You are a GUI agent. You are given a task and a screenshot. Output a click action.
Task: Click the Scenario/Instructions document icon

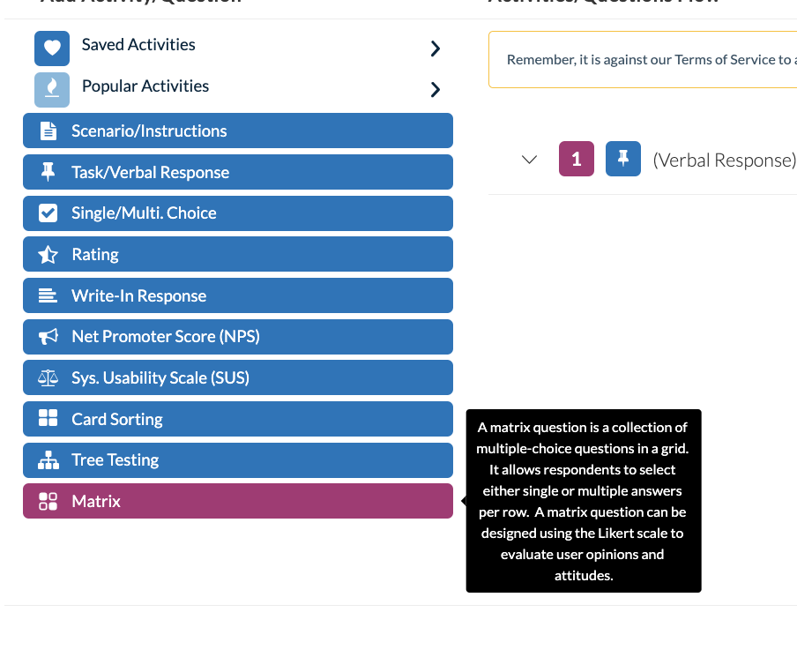(48, 131)
